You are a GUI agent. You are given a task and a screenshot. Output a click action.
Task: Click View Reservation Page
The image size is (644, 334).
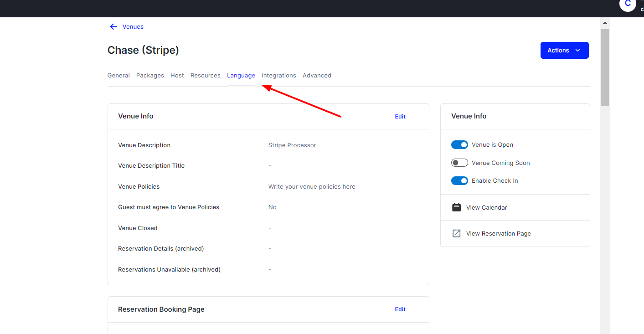tap(498, 233)
